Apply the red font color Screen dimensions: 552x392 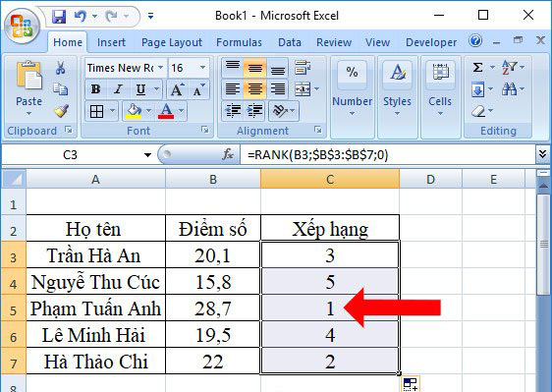point(166,111)
